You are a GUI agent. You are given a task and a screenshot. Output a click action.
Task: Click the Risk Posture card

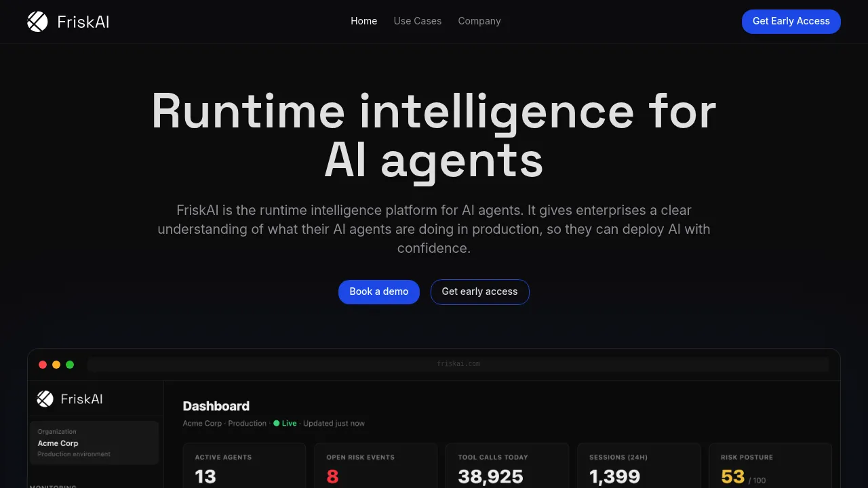point(770,466)
